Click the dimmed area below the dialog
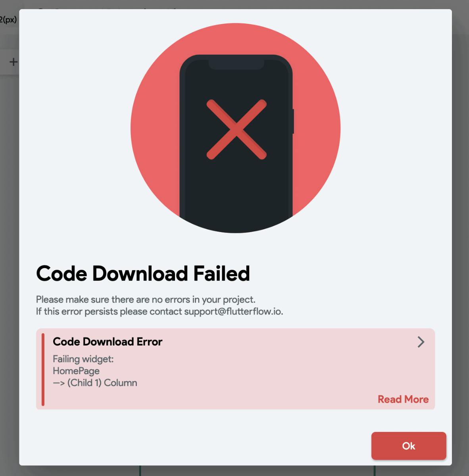The height and width of the screenshot is (476, 469). pos(238,471)
